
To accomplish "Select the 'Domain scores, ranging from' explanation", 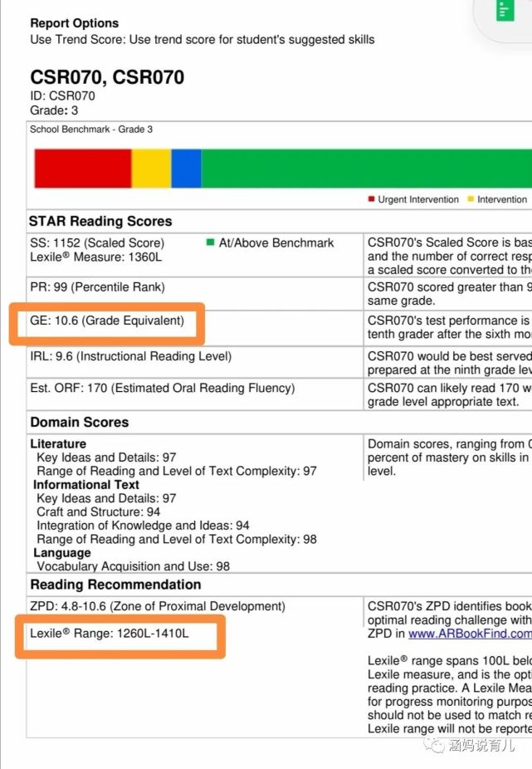I will (450, 458).
